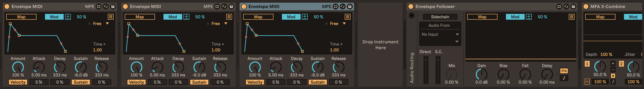The width and height of the screenshot is (644, 89).
Task: Click the Sidechain button
Action: coord(440,17)
